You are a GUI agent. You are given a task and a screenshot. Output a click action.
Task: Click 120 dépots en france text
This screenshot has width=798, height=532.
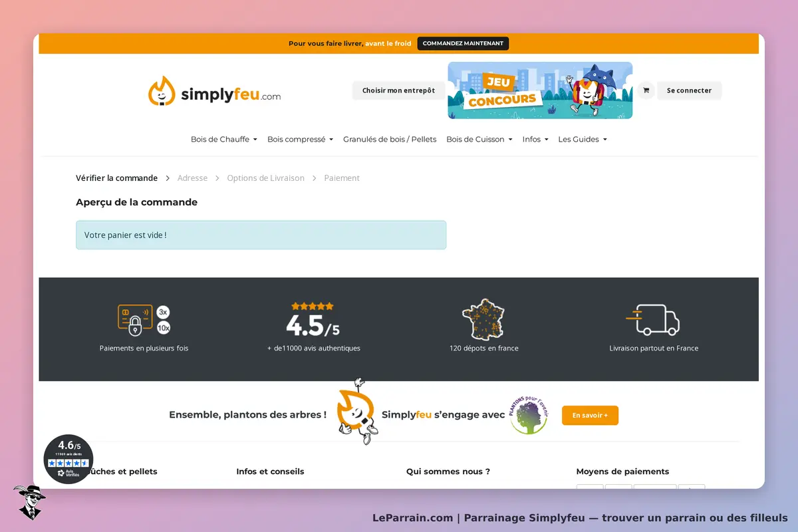point(483,348)
